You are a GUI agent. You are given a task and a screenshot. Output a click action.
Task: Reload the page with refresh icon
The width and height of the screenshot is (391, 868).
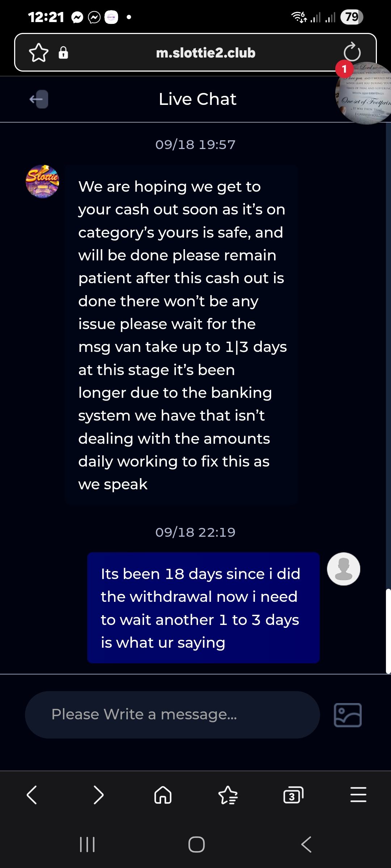click(352, 52)
